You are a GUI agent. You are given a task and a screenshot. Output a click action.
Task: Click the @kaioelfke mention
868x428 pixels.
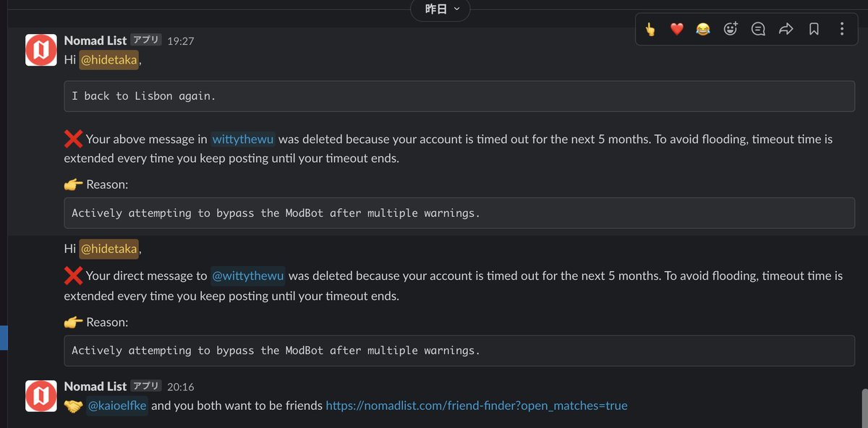117,406
